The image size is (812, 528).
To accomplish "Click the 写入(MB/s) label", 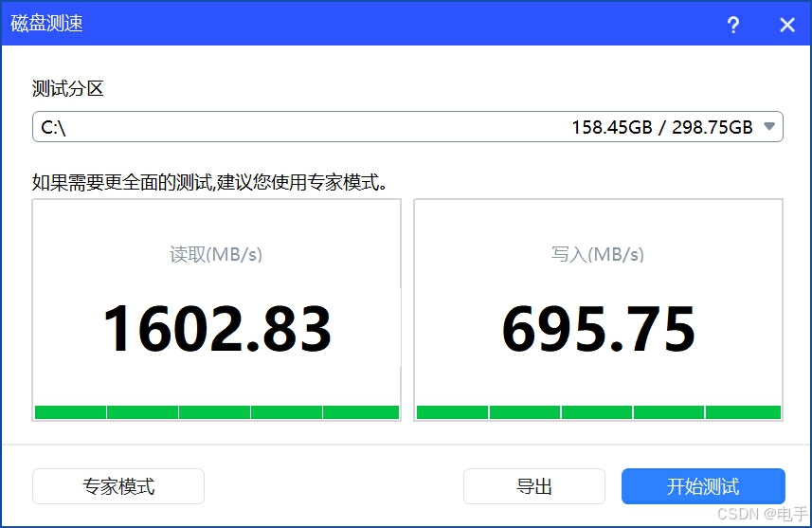I will (598, 254).
